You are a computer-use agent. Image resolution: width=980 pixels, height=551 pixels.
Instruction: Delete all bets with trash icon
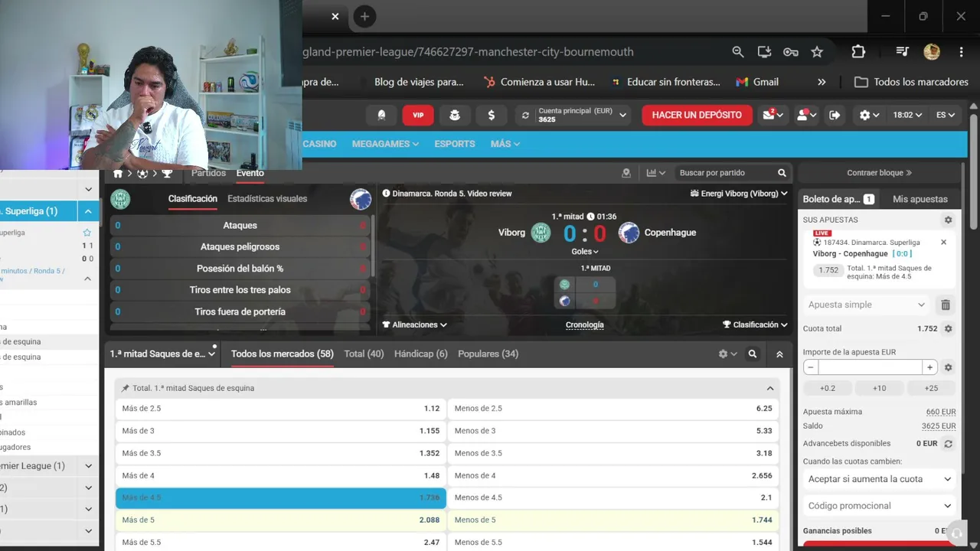click(946, 305)
